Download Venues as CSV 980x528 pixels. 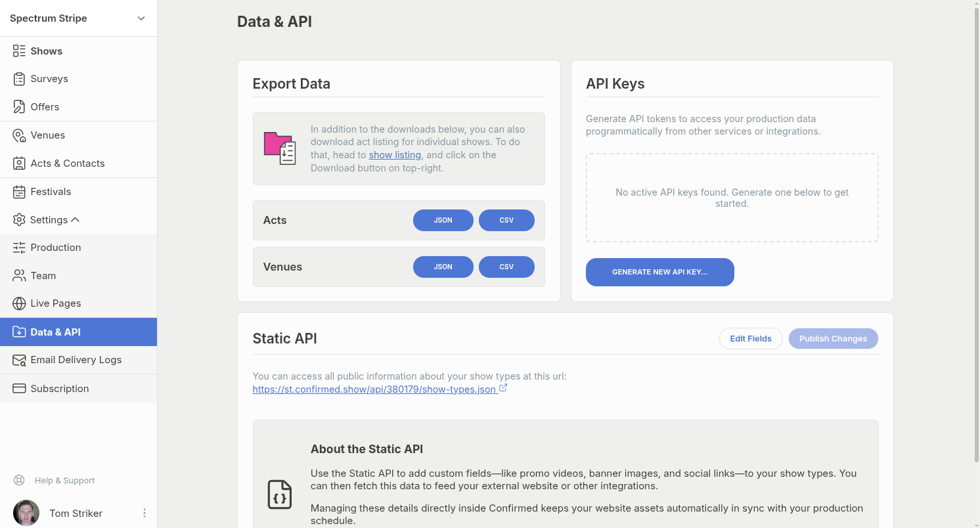coord(506,267)
